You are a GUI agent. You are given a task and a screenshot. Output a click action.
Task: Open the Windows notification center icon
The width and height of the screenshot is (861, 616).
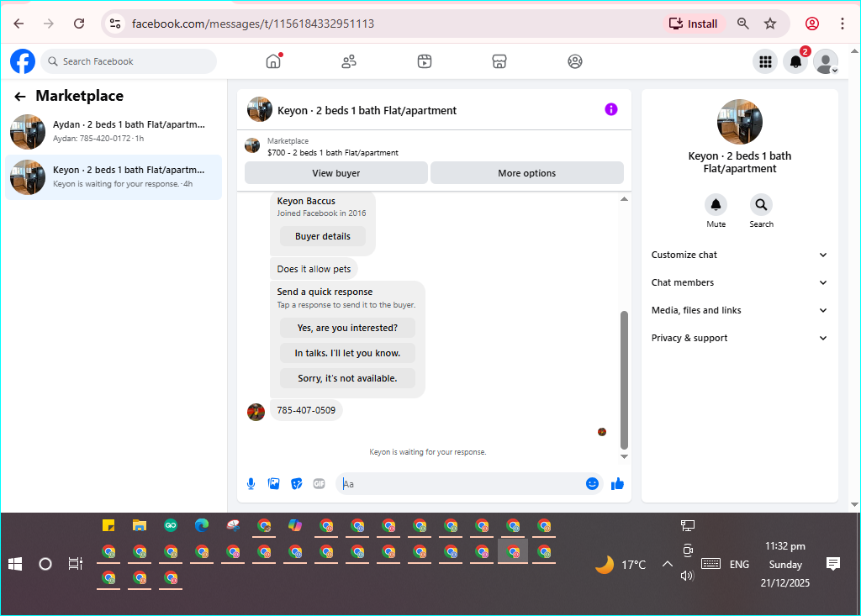pos(833,564)
